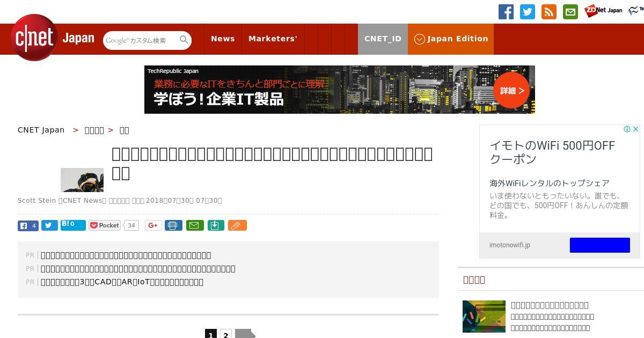Viewport: 644px width, 338px height.
Task: Focus the Google custom search field
Action: [x=141, y=40]
